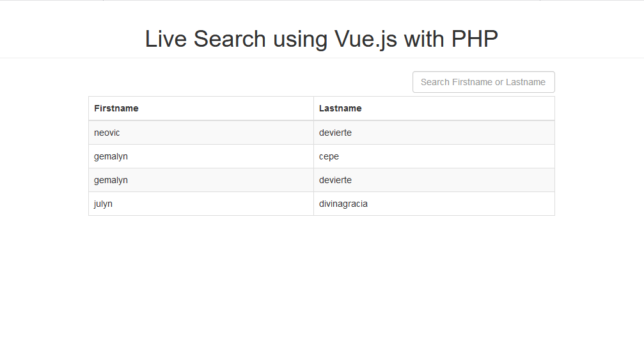Click the blank area below the table
Viewport: 644px width, 349px height.
pos(322,282)
